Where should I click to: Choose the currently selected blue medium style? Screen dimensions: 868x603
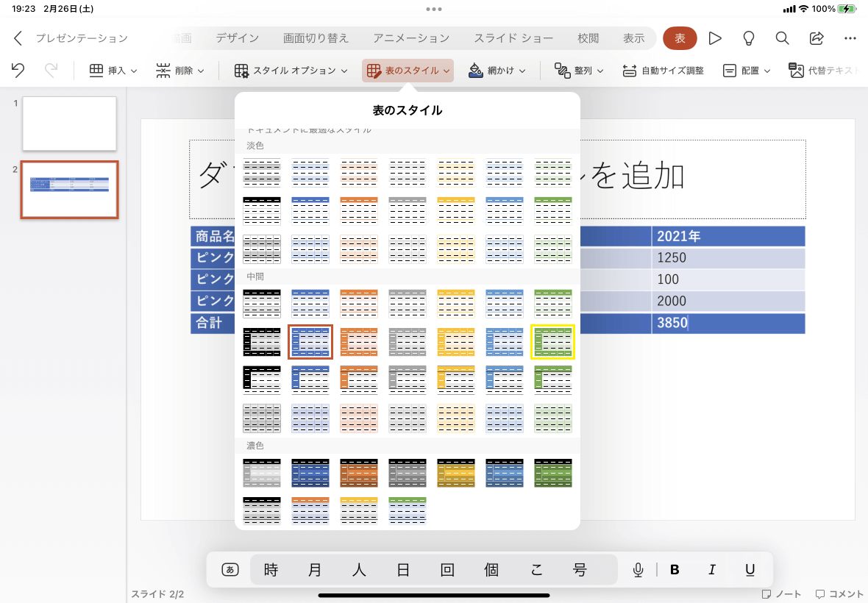coord(310,342)
